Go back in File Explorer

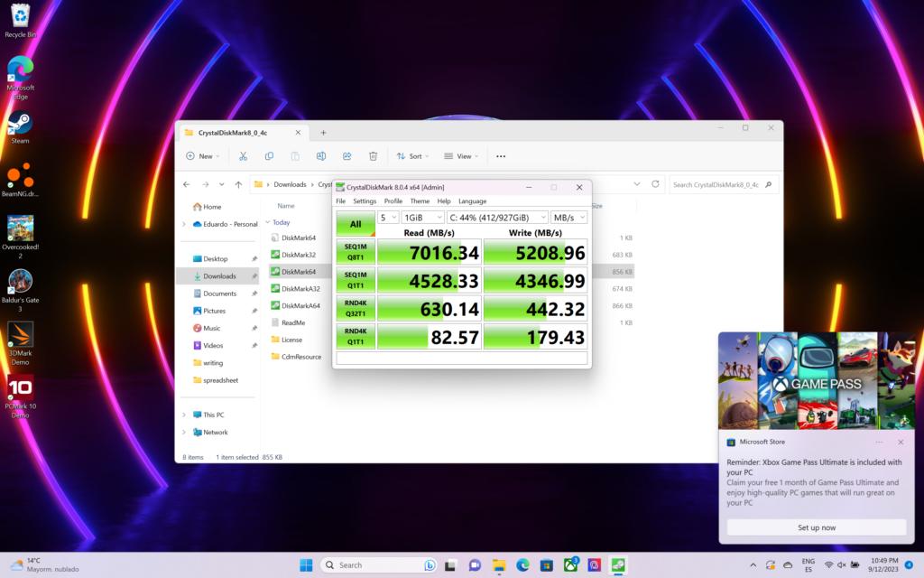(x=187, y=184)
